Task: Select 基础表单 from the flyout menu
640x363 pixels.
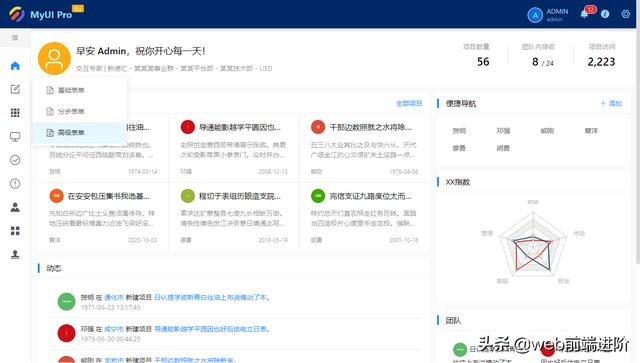Action: (80, 90)
